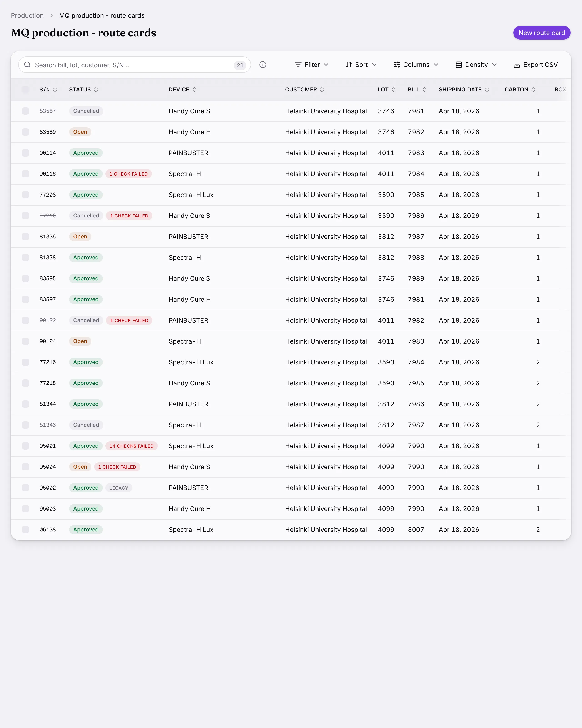The width and height of the screenshot is (582, 728).
Task: Click the breadcrumb chevron separator
Action: [51, 15]
